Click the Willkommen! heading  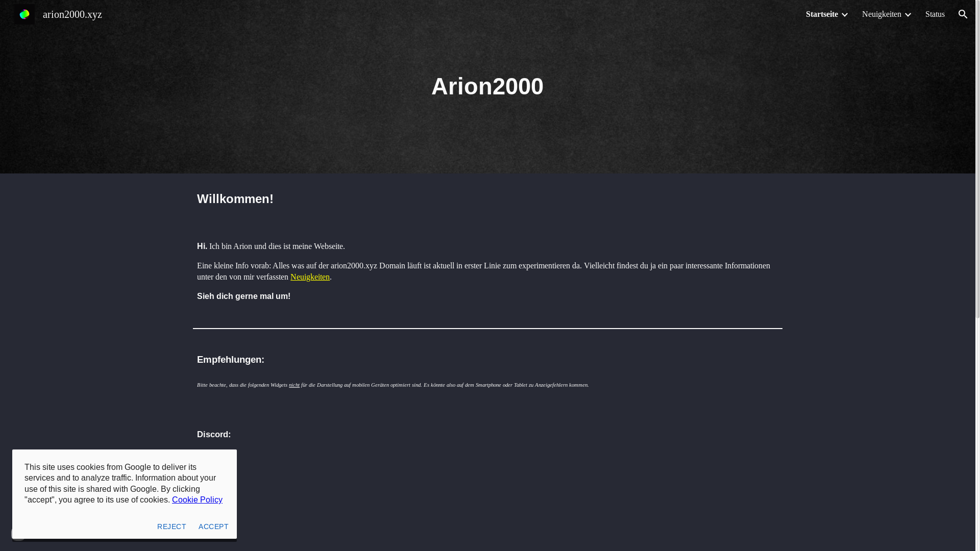(235, 199)
